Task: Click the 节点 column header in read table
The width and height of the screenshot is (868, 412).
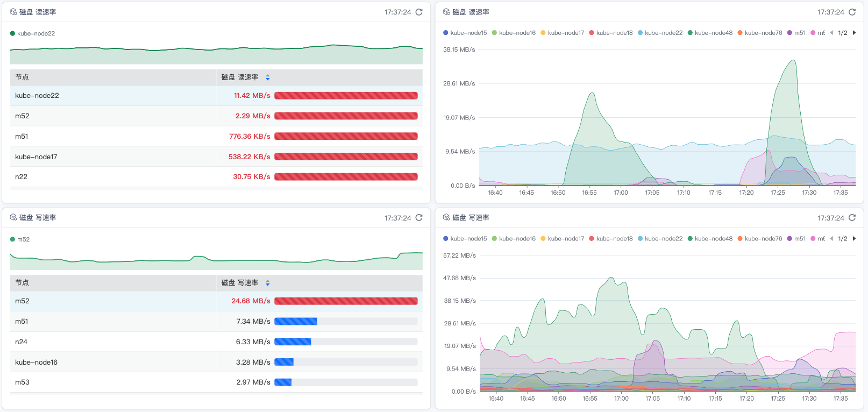Action: 22,77
